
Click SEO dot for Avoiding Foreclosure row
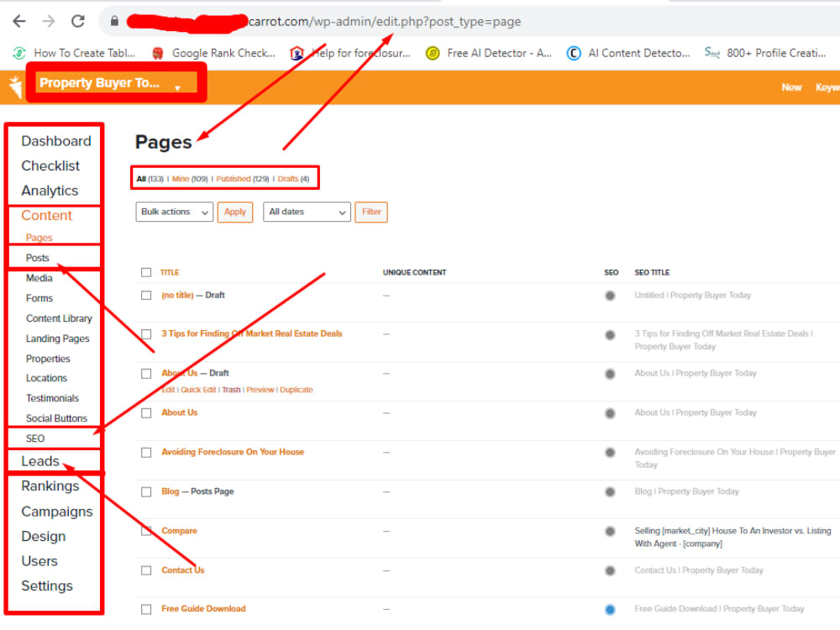(610, 453)
